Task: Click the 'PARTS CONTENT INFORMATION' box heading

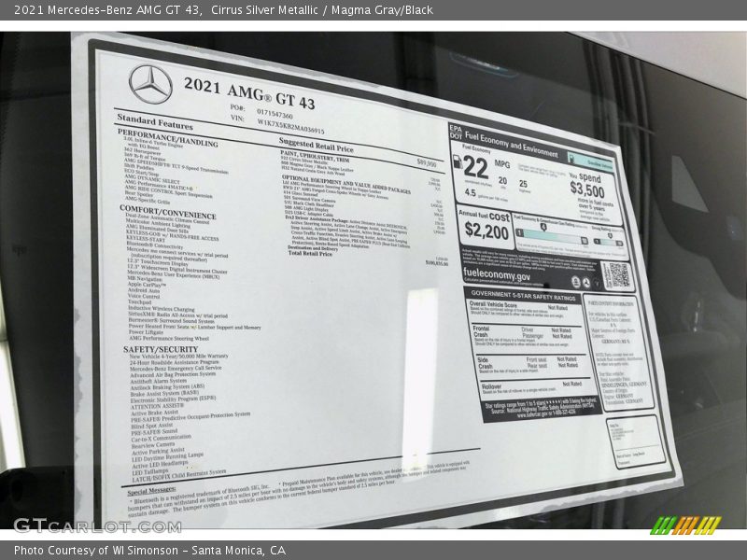Action: pos(612,303)
